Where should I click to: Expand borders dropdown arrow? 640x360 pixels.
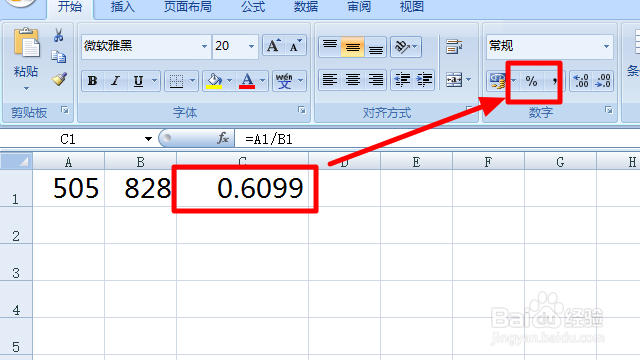point(192,81)
